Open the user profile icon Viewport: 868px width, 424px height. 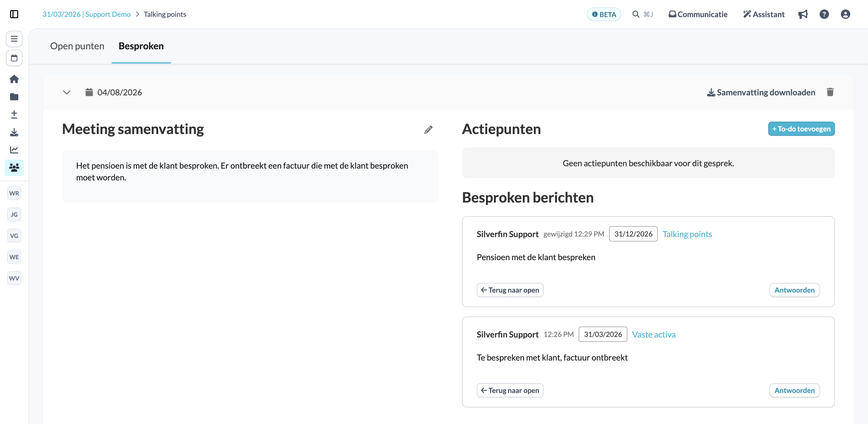(846, 14)
